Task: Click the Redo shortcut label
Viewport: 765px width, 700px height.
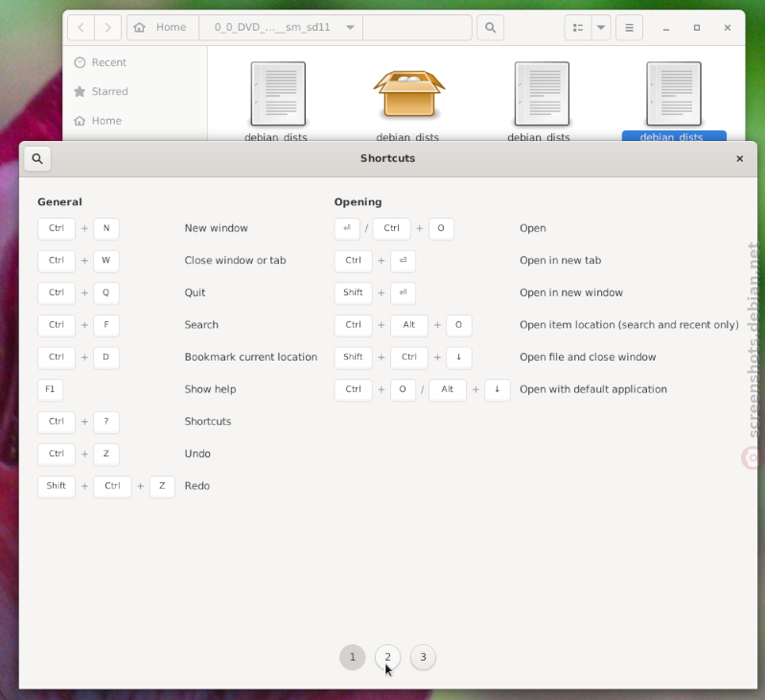Action: tap(197, 486)
